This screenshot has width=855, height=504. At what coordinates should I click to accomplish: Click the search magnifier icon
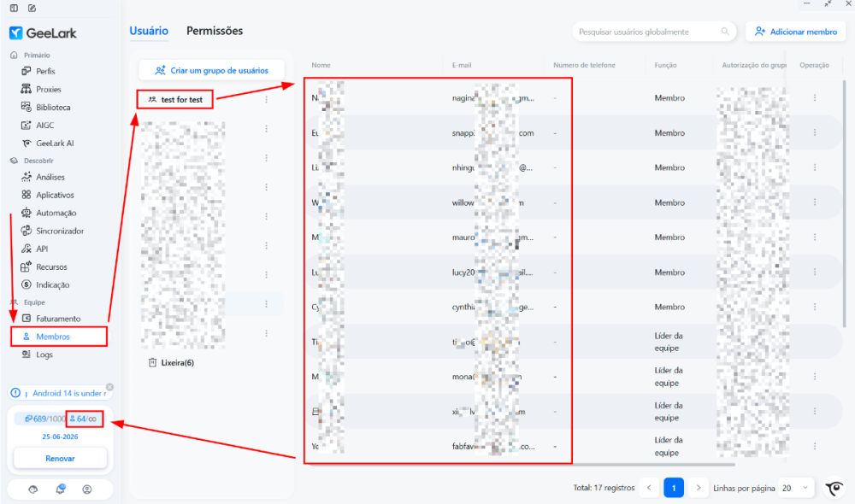pos(725,32)
